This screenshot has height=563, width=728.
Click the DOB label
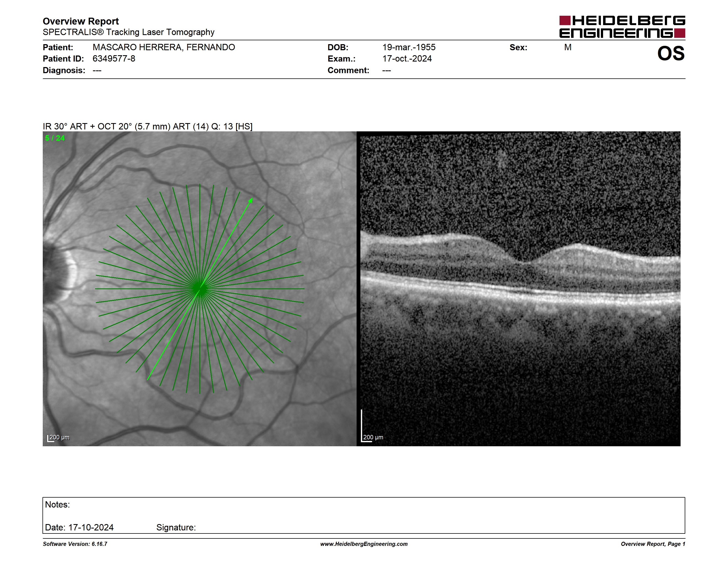tap(338, 47)
